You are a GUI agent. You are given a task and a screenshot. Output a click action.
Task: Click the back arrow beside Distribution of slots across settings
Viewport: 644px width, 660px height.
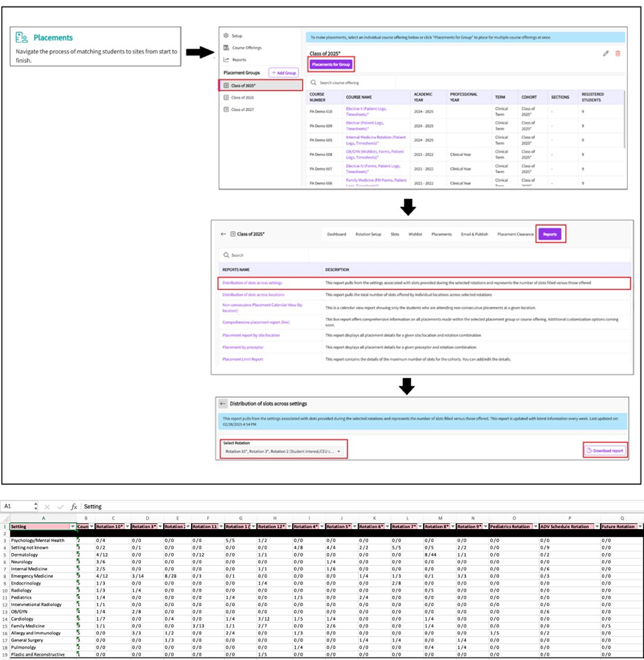tap(222, 403)
